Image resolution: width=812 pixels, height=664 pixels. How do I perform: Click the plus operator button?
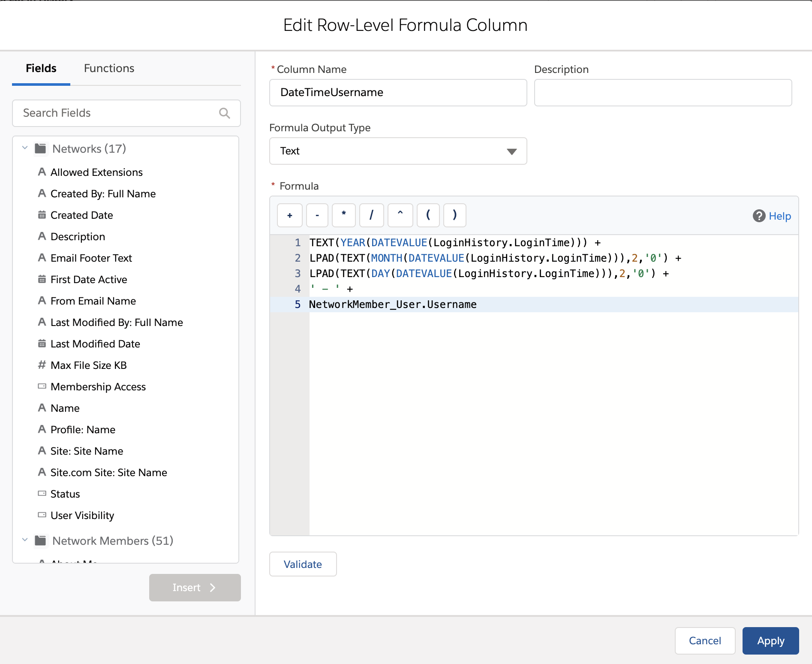290,215
